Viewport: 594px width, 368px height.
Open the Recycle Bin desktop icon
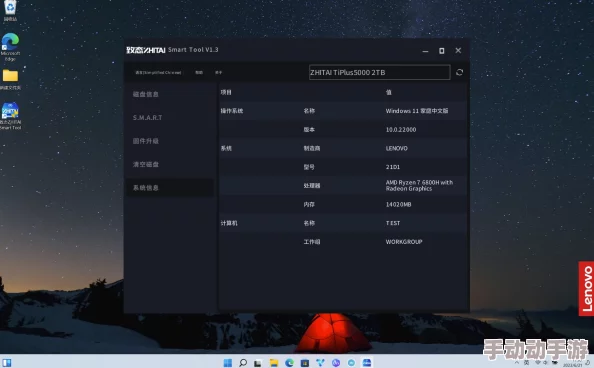10,10
